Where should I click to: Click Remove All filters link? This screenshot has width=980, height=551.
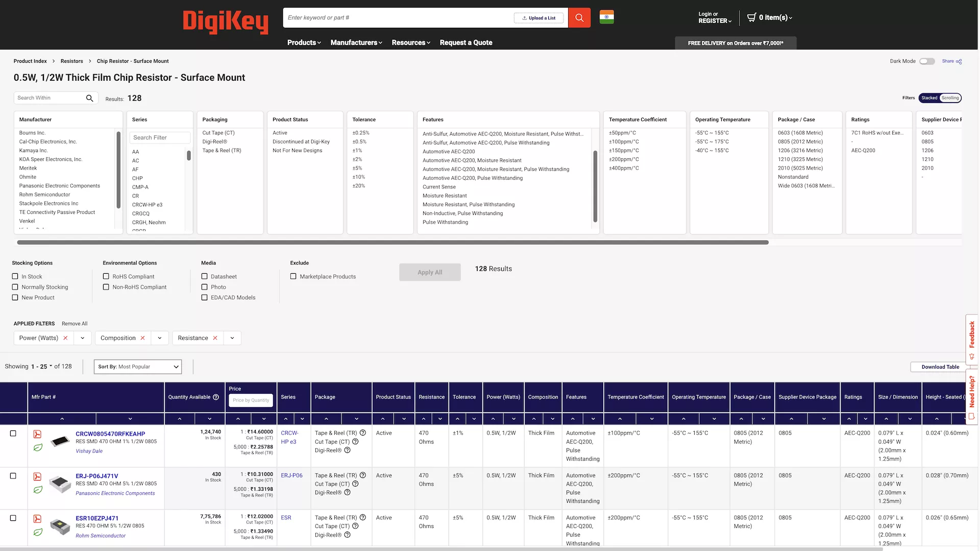[x=75, y=324]
